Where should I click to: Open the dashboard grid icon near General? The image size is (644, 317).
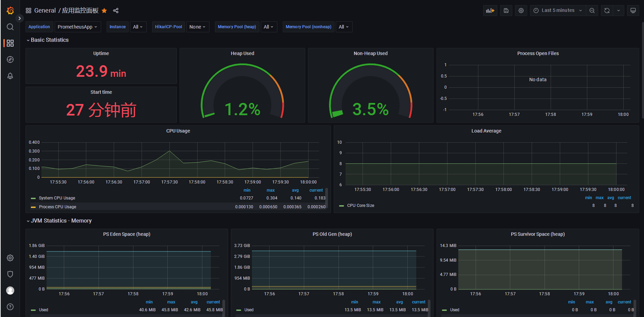(29, 11)
